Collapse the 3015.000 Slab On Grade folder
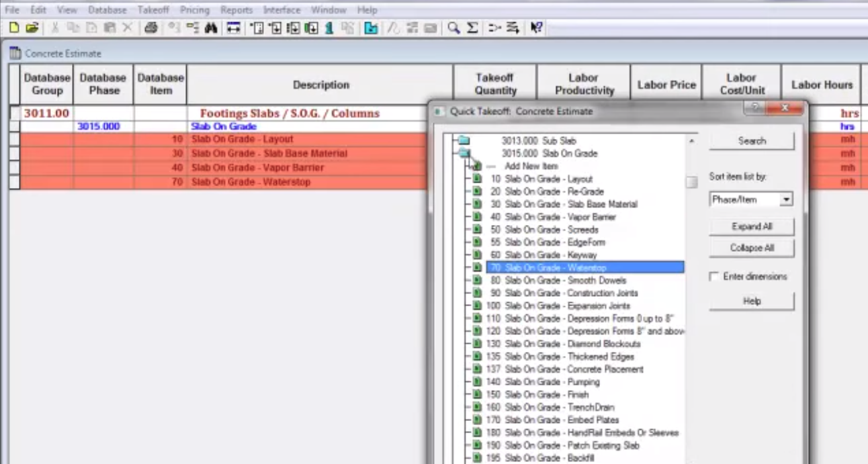The image size is (868, 464). [x=464, y=154]
